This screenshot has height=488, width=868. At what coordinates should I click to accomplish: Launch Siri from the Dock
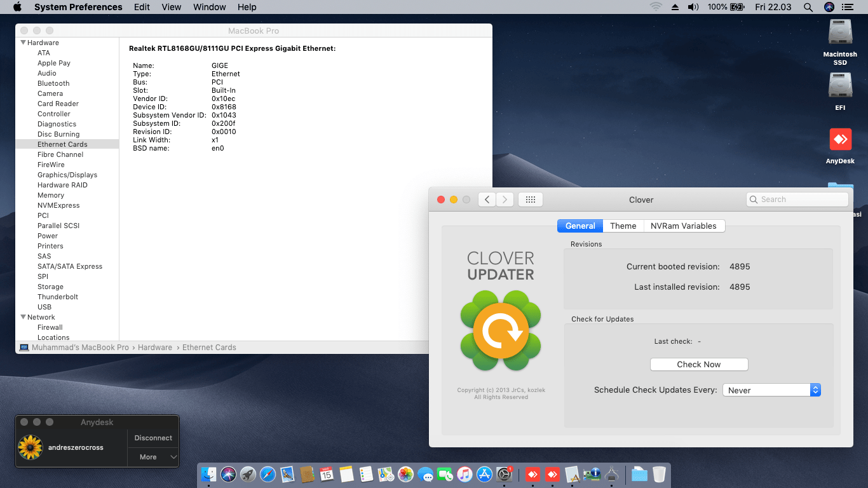point(229,474)
